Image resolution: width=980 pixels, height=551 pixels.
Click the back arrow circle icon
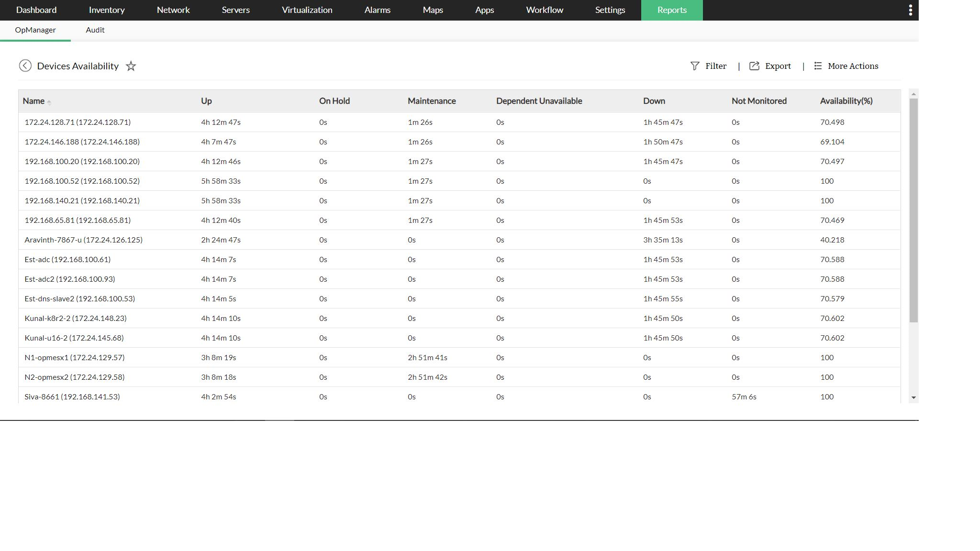(x=25, y=66)
